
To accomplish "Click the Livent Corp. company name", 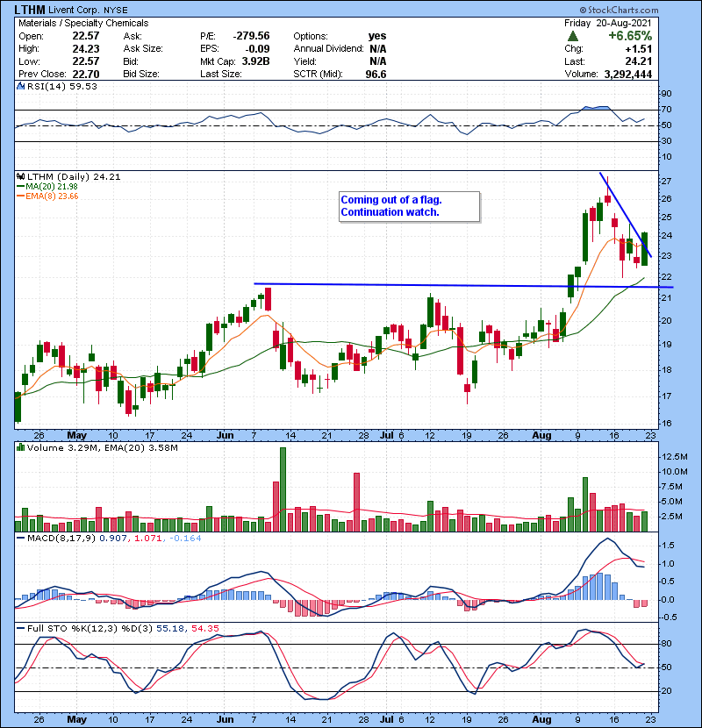I will 73,10.
